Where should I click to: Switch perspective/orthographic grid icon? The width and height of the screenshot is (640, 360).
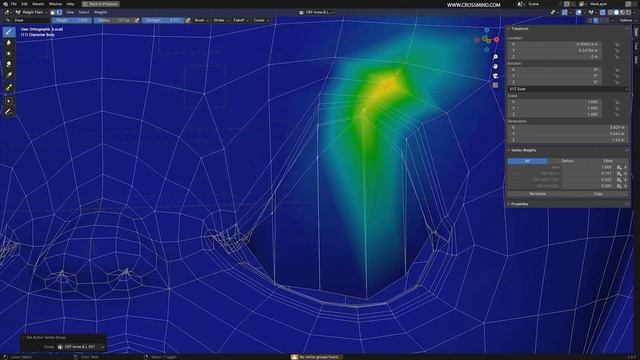(x=495, y=85)
